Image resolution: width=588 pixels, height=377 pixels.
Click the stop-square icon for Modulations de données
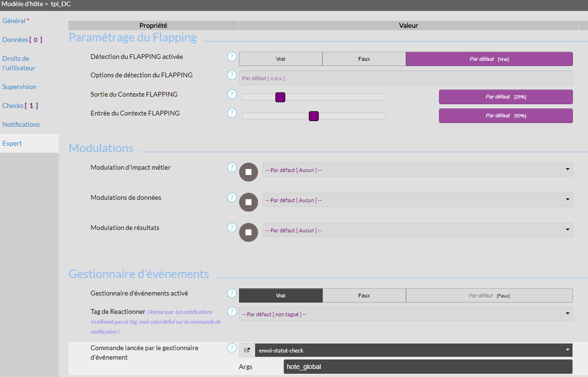tap(248, 202)
